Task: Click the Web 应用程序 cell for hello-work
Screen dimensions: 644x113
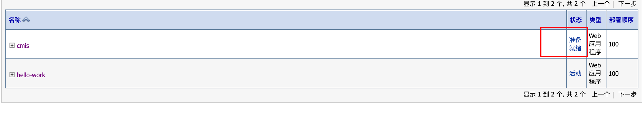Action: [x=595, y=73]
